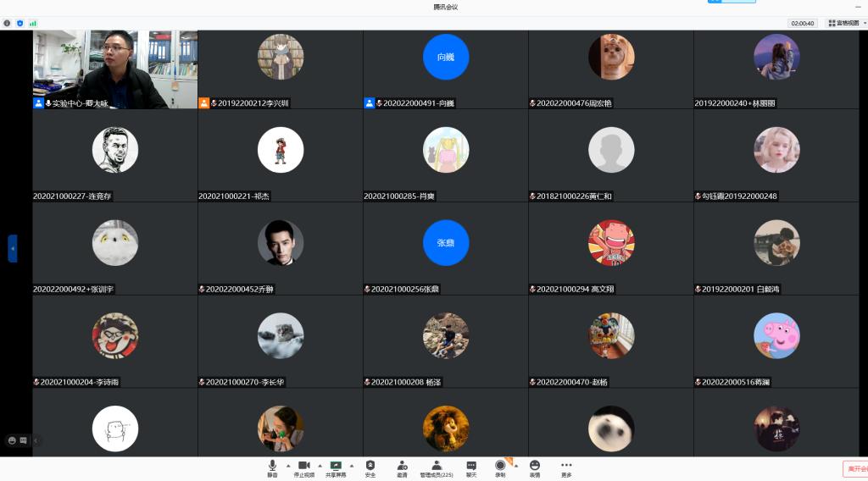Start recording with the 录制 button
Image resolution: width=868 pixels, height=481 pixels.
click(500, 467)
